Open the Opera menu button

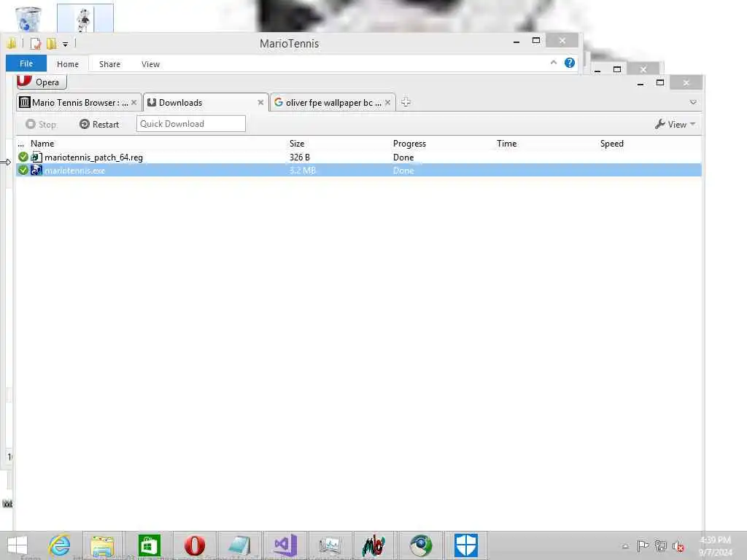click(x=42, y=82)
